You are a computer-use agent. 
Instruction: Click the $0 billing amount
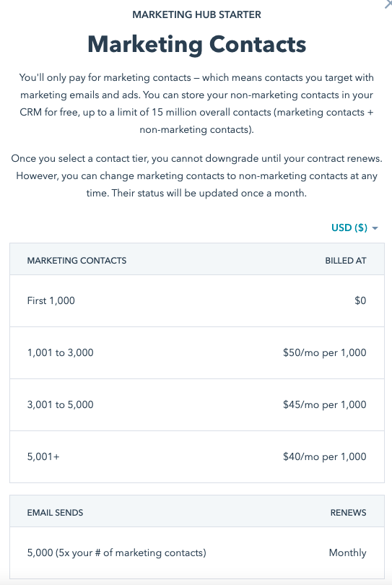coord(360,300)
